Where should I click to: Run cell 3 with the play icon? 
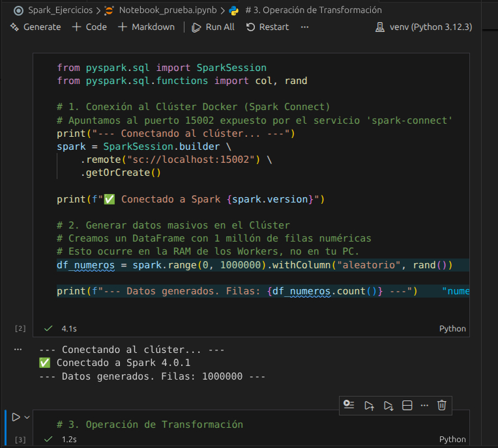[x=16, y=417]
